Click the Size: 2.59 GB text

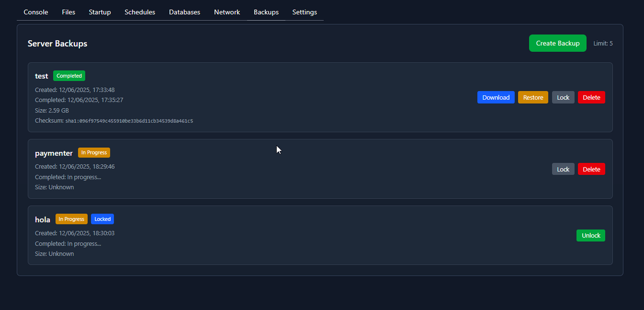coord(52,111)
